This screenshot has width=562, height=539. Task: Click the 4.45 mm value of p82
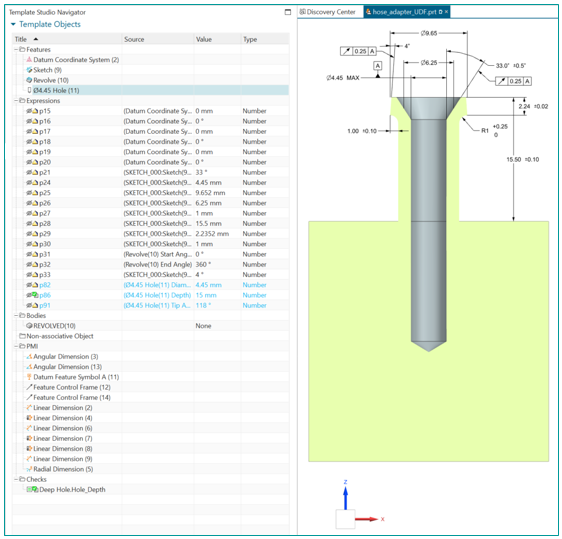click(208, 285)
